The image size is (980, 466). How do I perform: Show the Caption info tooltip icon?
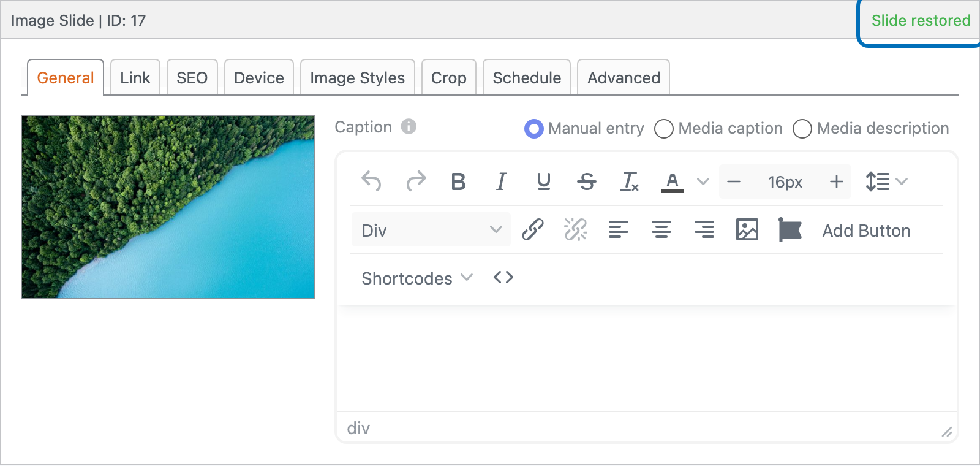[409, 126]
